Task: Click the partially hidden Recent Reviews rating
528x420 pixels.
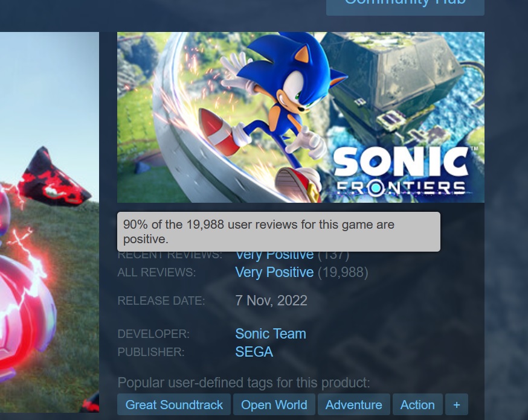Action: pyautogui.click(x=274, y=256)
